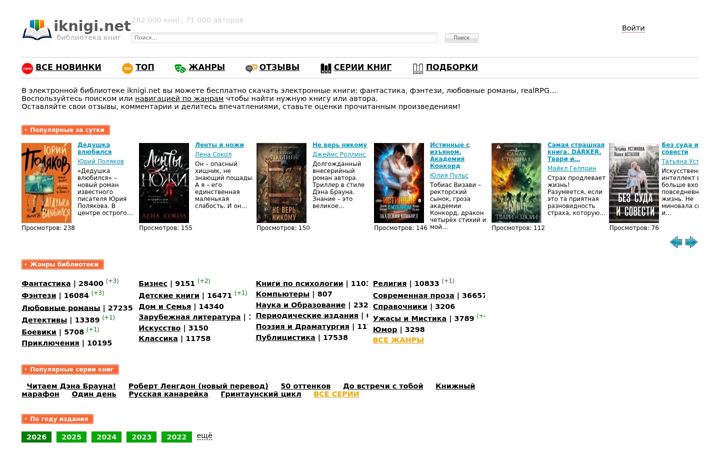The image size is (720, 450).
Task: Open author link Лена Сокол
Action: point(213,155)
